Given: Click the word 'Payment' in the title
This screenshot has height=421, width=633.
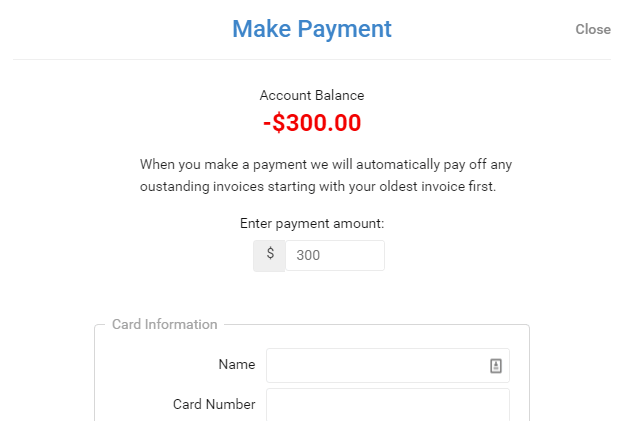Looking at the screenshot, I should 345,29.
